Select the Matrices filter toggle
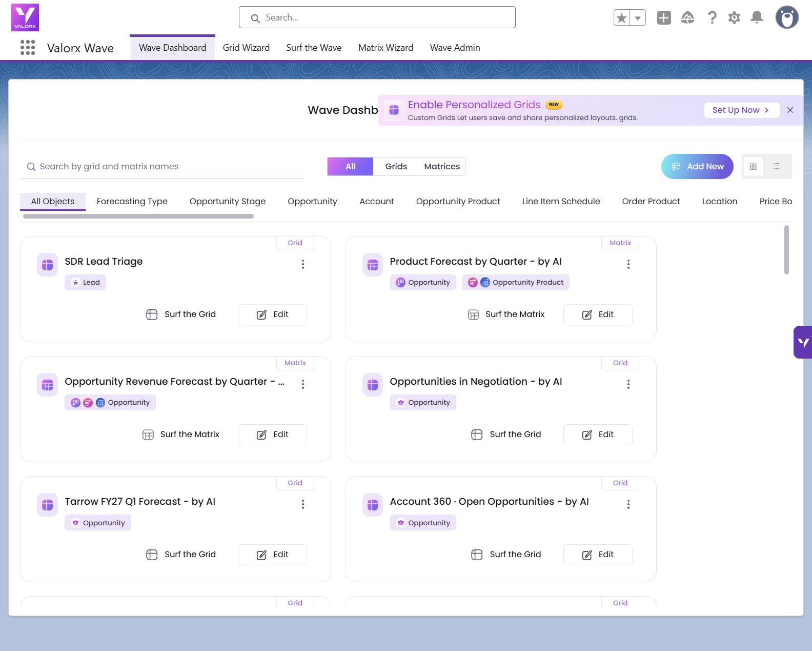The image size is (812, 651). coord(442,167)
